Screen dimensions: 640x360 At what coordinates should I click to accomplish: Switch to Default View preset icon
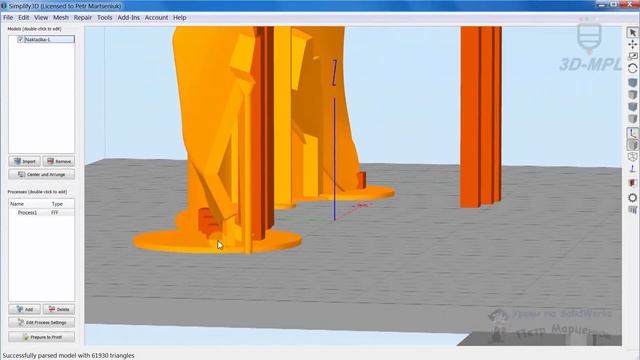[632, 83]
